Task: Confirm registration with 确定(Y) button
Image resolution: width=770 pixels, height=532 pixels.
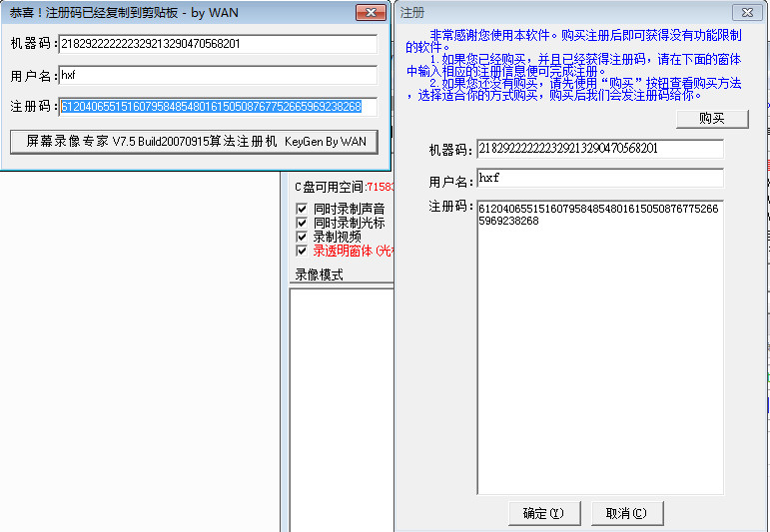Action: point(544,513)
